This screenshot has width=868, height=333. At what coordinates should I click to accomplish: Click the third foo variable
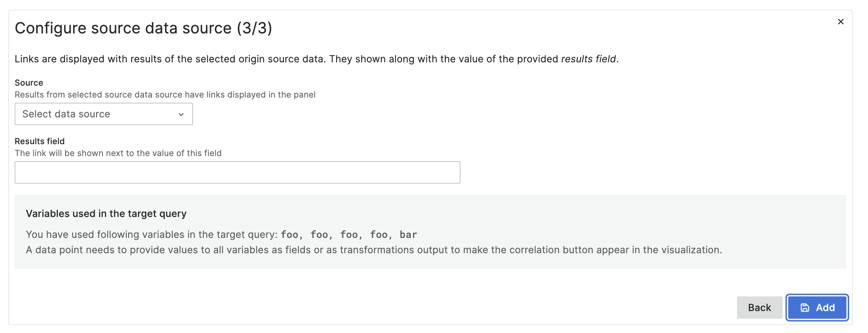(x=349, y=235)
